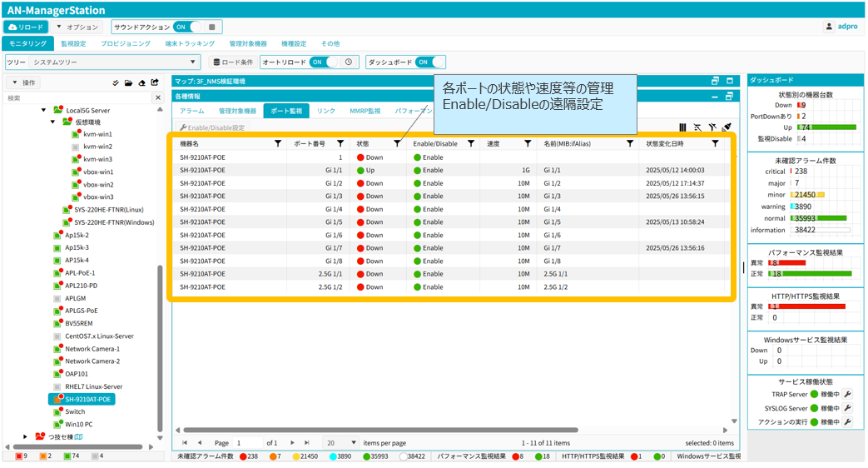
Task: Click the wrench icon beside SYSLOG Server
Action: [847, 408]
